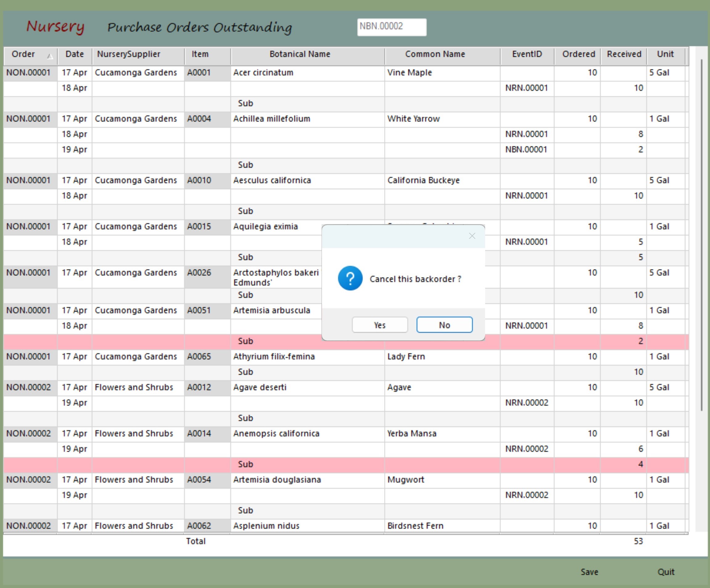710x588 pixels.
Task: Click the sort arrow in Order header
Action: coord(50,56)
